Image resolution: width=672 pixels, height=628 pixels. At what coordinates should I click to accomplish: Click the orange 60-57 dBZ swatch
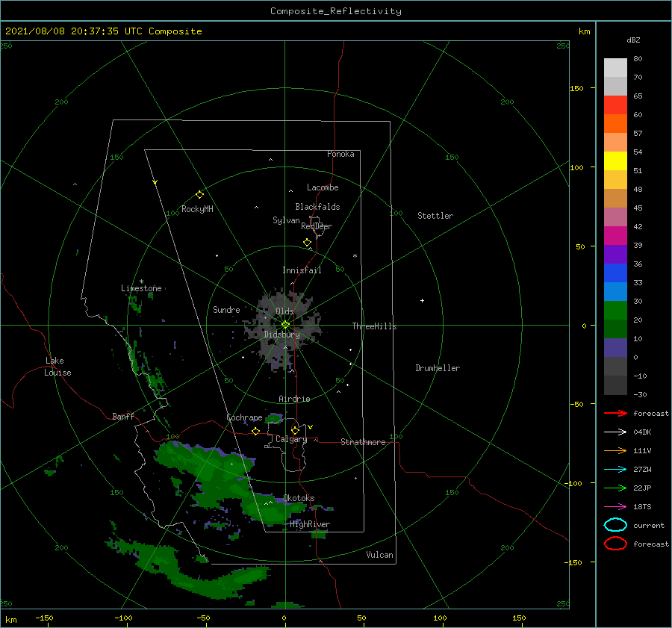[615, 124]
